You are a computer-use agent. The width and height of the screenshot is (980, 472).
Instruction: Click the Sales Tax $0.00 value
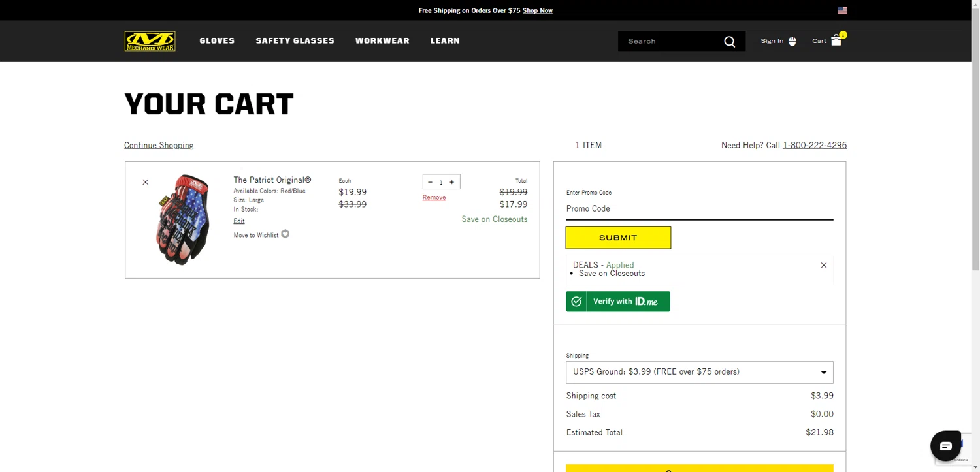tap(822, 414)
